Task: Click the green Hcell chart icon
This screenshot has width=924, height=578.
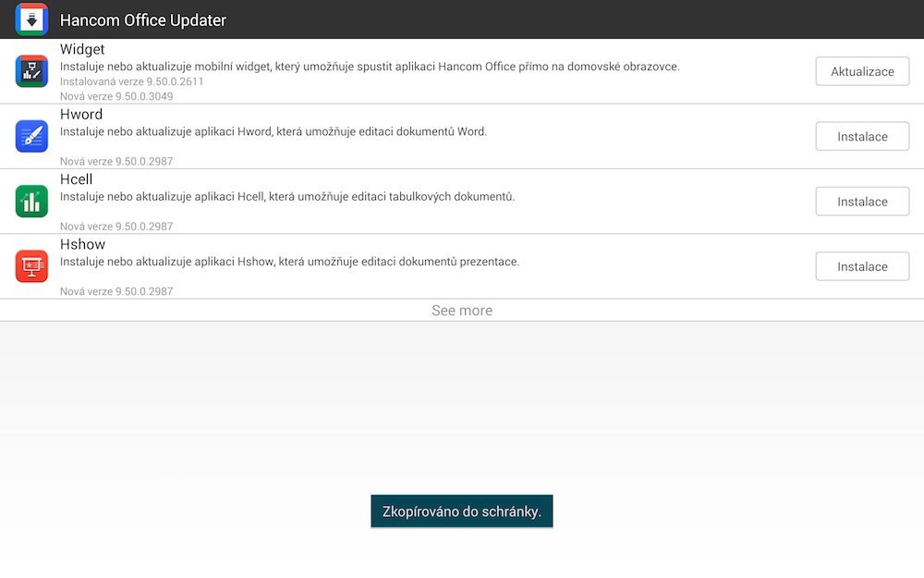Action: [x=31, y=201]
